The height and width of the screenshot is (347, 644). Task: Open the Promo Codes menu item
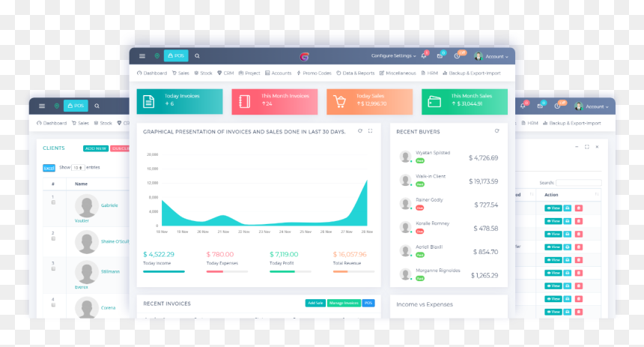(x=314, y=73)
